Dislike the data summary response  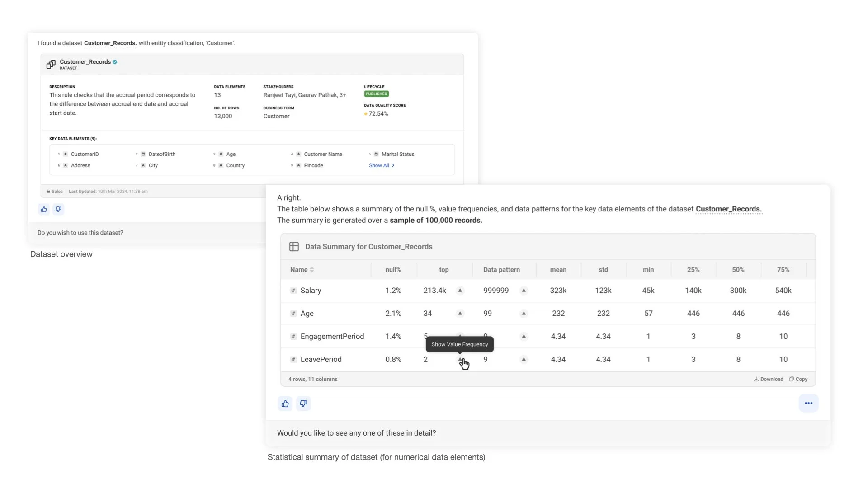tap(303, 404)
